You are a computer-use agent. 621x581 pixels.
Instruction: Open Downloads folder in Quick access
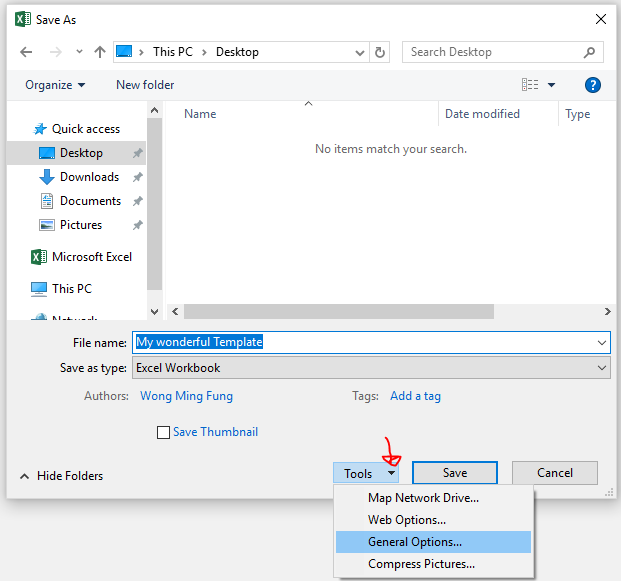click(89, 177)
